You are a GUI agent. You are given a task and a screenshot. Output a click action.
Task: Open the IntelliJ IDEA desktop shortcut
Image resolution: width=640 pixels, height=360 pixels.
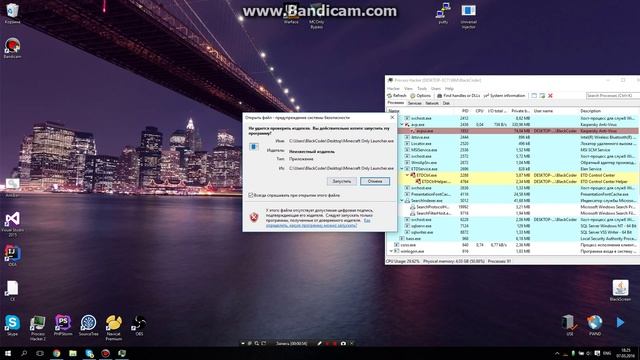pyautogui.click(x=12, y=256)
